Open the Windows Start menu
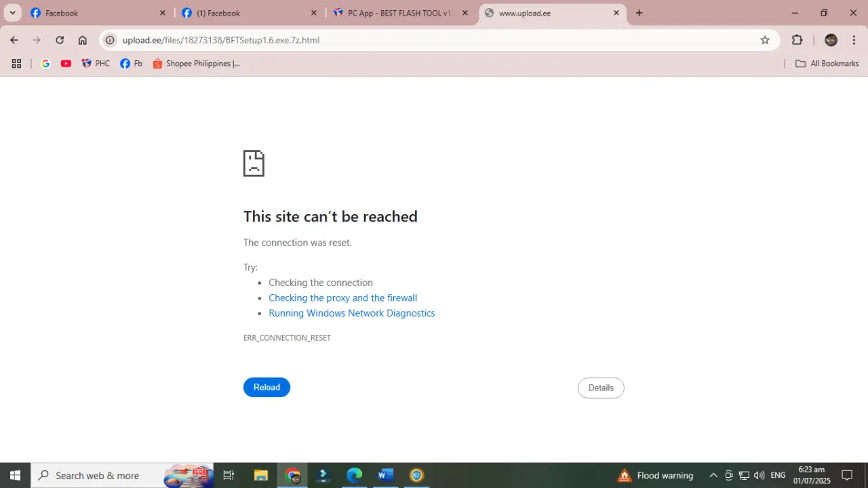This screenshot has height=488, width=868. 15,475
